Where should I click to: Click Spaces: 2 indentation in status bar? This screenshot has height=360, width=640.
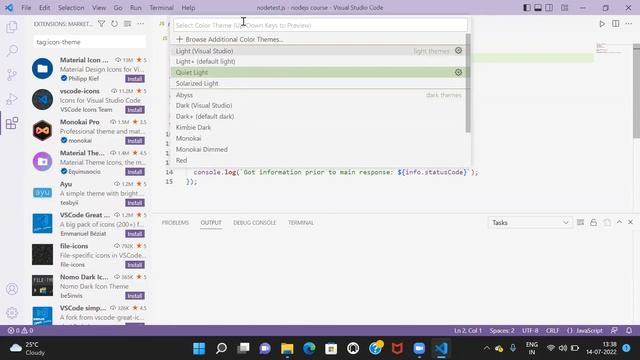502,331
